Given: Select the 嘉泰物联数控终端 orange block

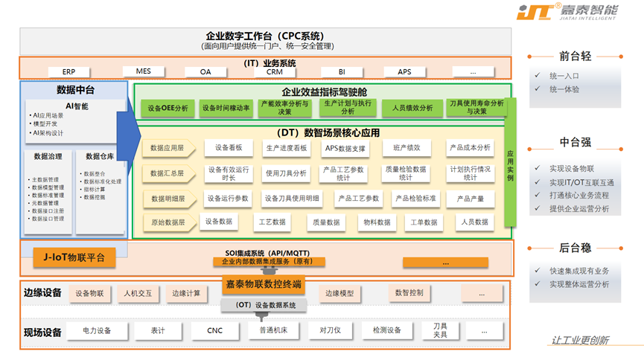Looking at the screenshot, I should [262, 283].
